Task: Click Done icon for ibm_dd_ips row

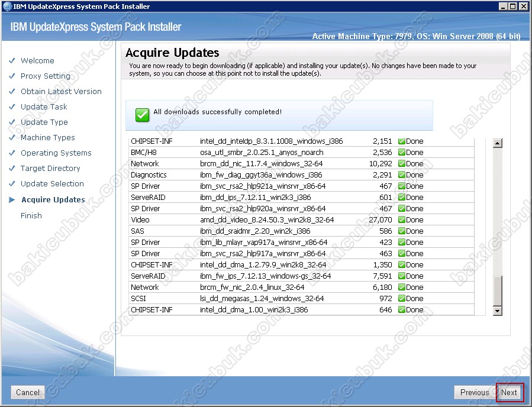Action: click(402, 197)
